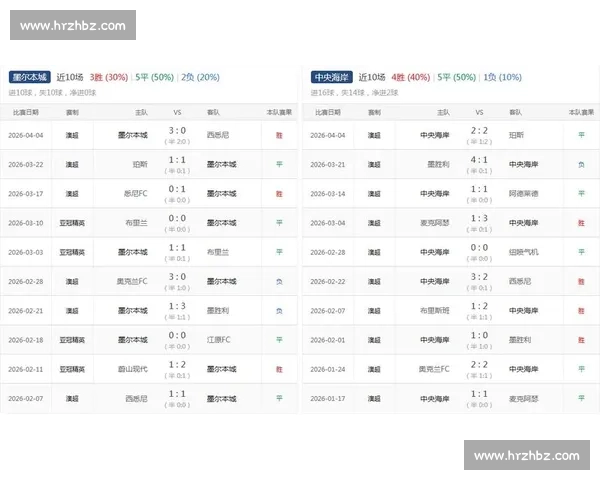The width and height of the screenshot is (600, 480).
Task: Select the 2026-01-17 date cell
Action: click(328, 399)
